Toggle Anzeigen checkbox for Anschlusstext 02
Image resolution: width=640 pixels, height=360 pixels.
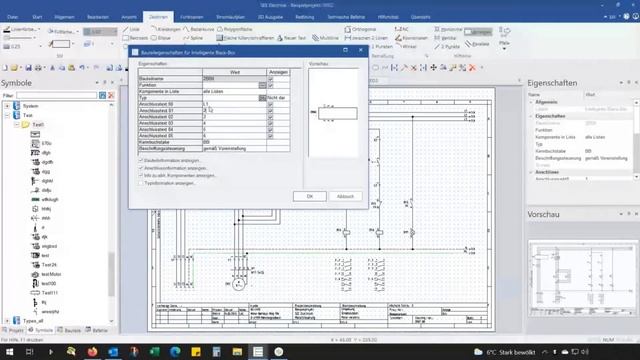[270, 117]
